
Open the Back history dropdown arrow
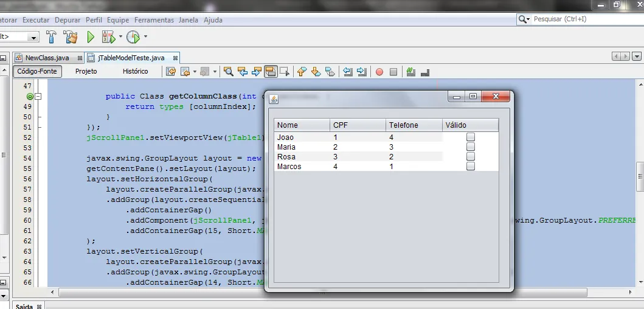pyautogui.click(x=195, y=72)
